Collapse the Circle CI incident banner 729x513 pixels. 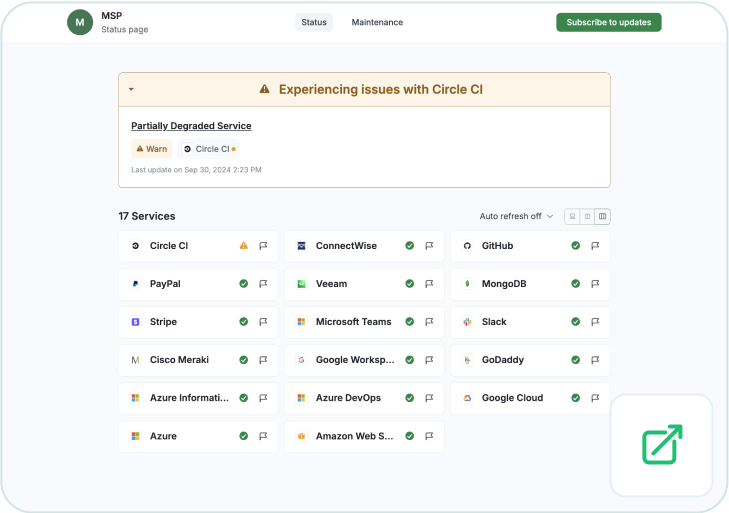[131, 89]
